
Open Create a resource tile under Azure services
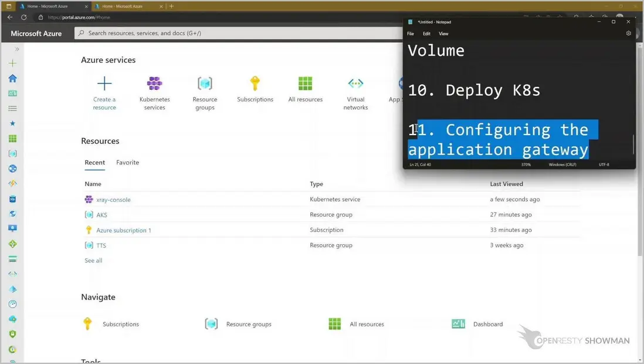tap(104, 93)
